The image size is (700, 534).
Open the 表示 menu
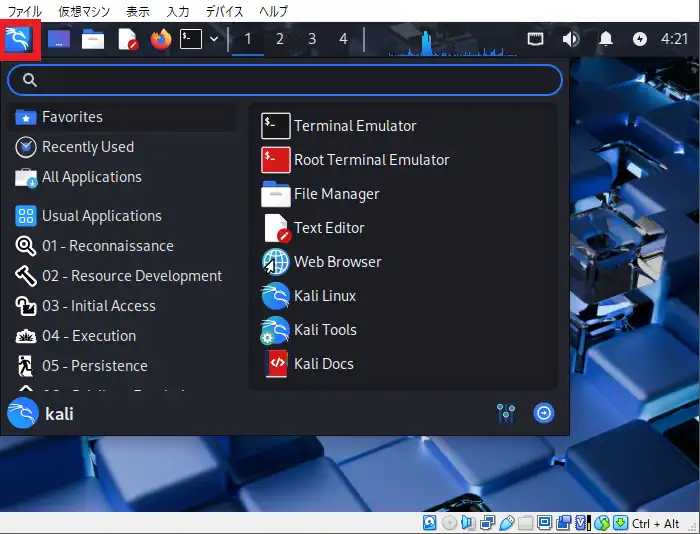(138, 11)
